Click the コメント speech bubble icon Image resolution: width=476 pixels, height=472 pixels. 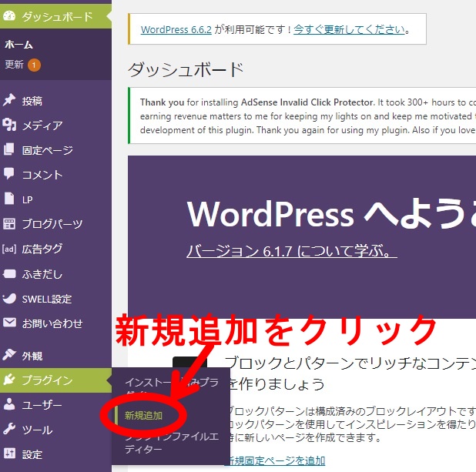[10, 175]
